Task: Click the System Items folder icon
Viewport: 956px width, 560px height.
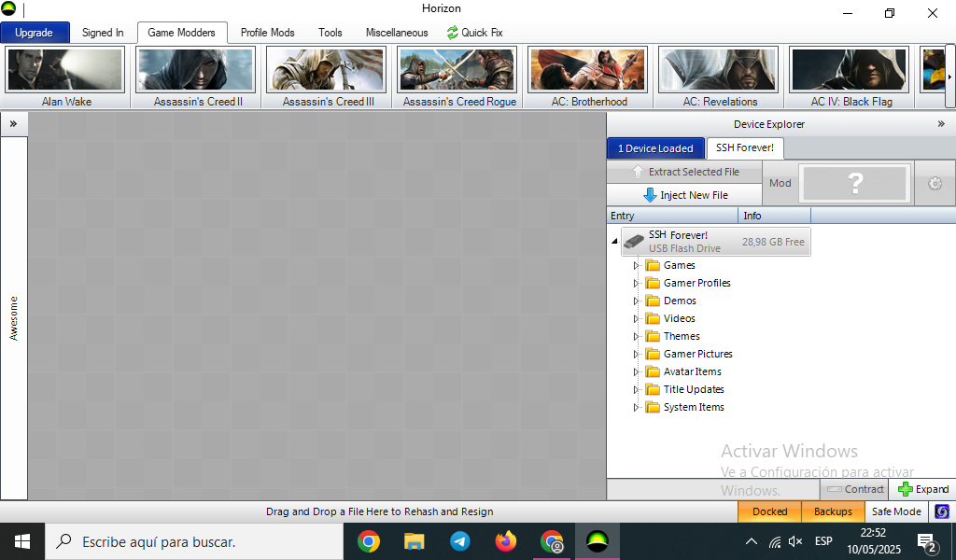Action: coord(653,406)
